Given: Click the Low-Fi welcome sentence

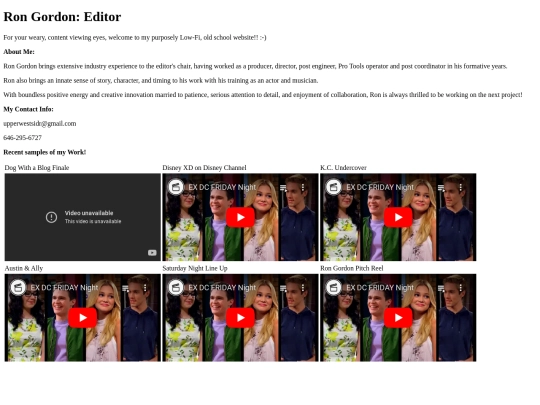Looking at the screenshot, I should pyautogui.click(x=135, y=38).
